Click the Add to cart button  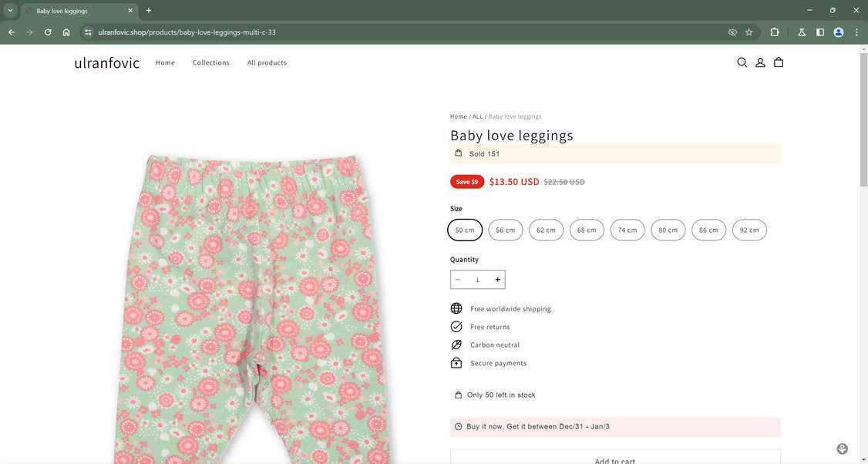[614, 459]
